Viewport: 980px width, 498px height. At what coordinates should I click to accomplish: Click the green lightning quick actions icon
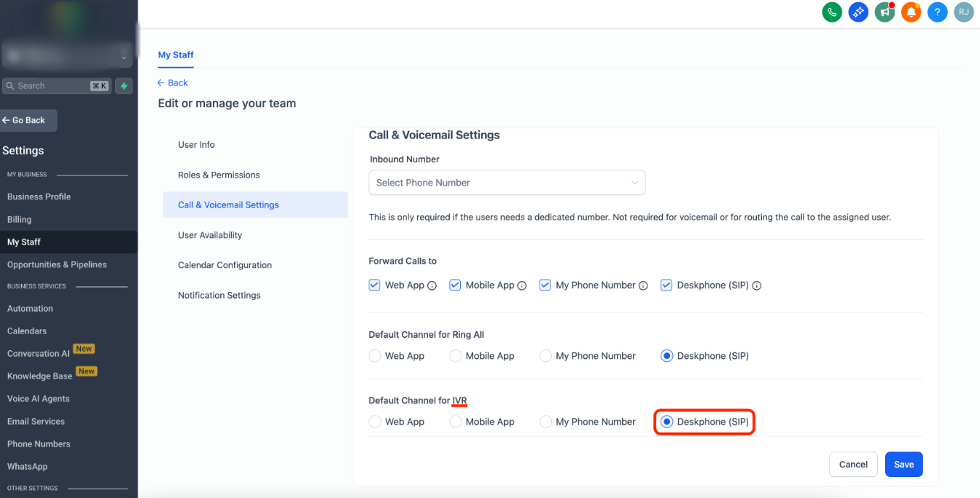pyautogui.click(x=124, y=86)
